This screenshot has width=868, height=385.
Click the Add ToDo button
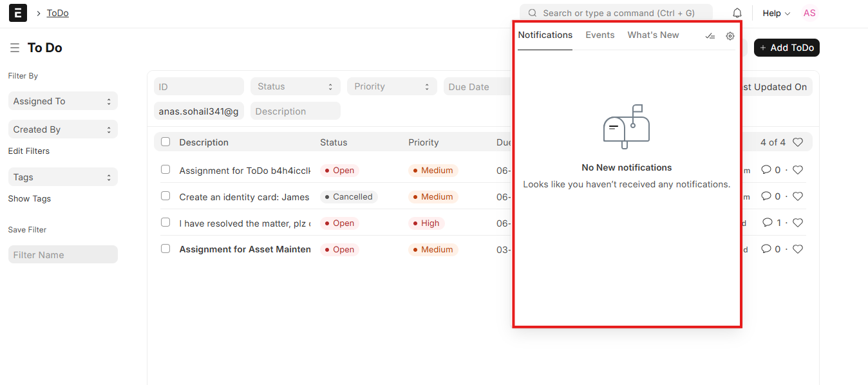[787, 48]
